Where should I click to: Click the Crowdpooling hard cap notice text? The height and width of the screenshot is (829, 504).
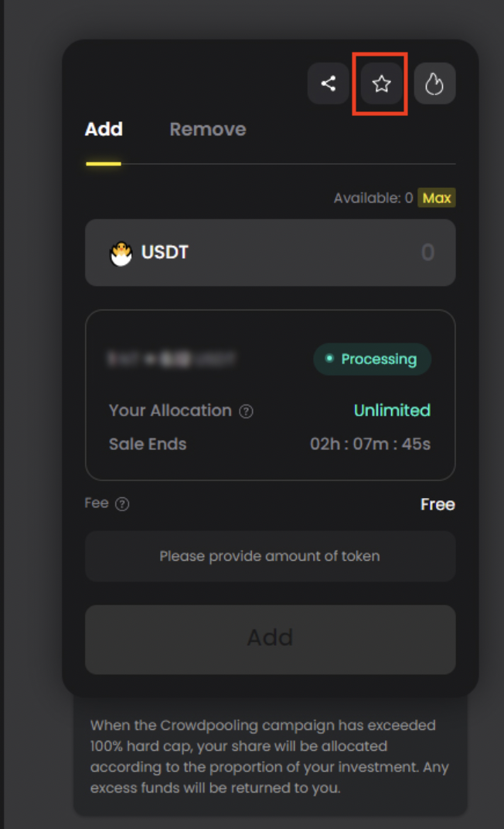270,756
